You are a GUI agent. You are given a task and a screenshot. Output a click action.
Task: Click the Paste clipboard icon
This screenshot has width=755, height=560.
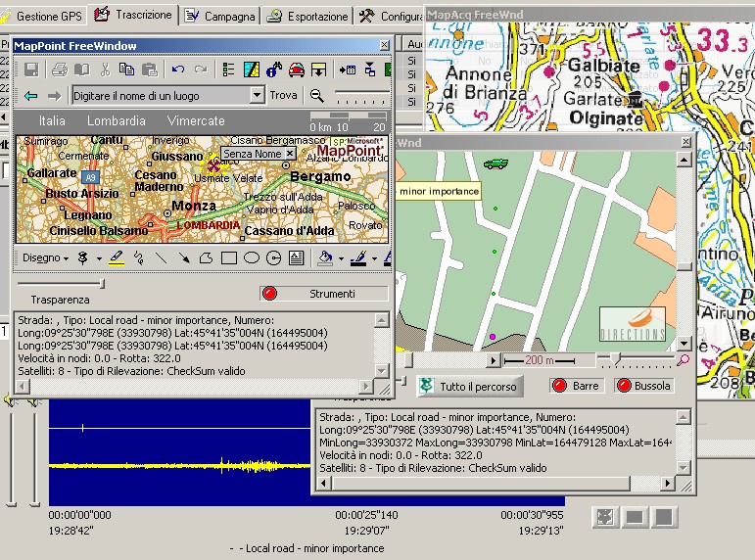pyautogui.click(x=150, y=70)
